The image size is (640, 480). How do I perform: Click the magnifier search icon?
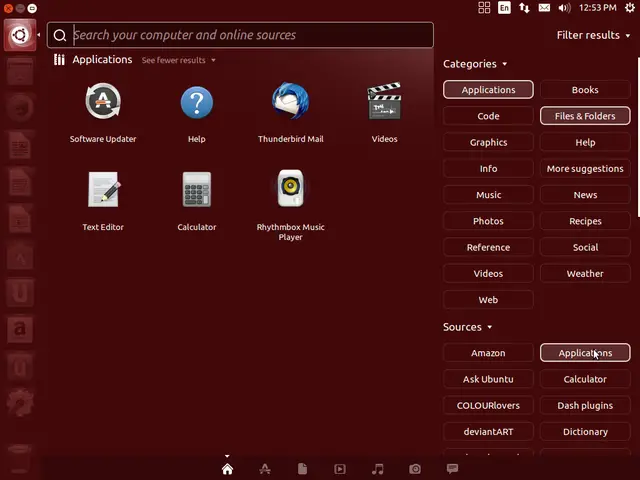coord(60,36)
